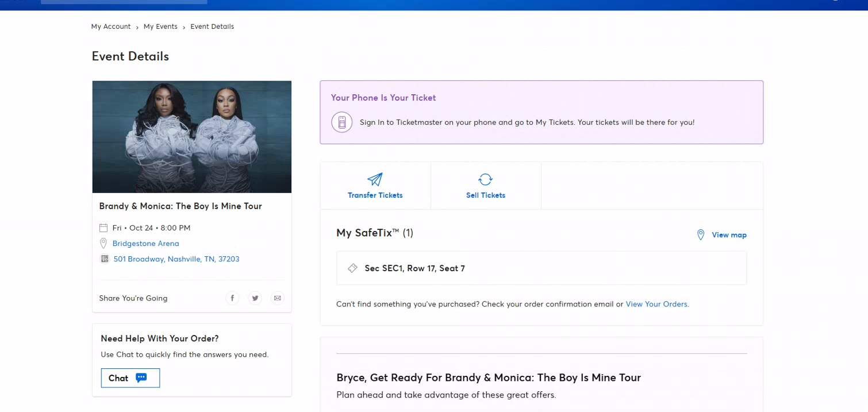
Task: Click the Event Details page heading
Action: [130, 56]
